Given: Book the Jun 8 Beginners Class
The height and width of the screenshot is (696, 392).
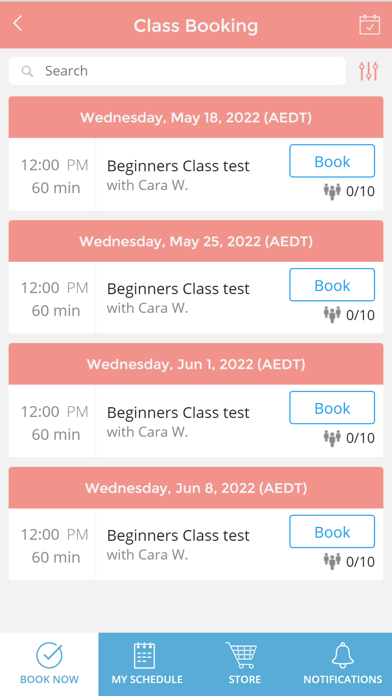Looking at the screenshot, I should click(x=332, y=531).
